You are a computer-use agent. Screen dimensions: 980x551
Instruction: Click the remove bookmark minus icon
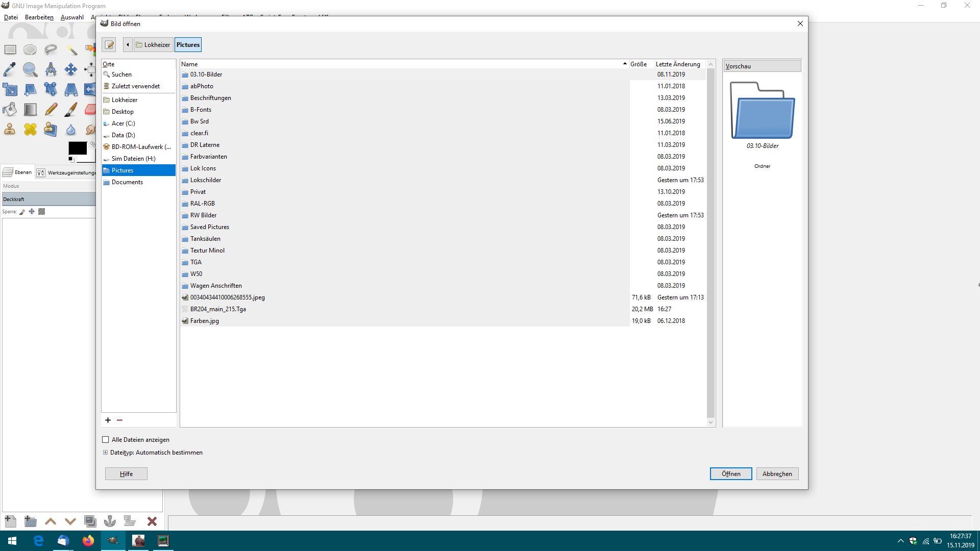120,420
